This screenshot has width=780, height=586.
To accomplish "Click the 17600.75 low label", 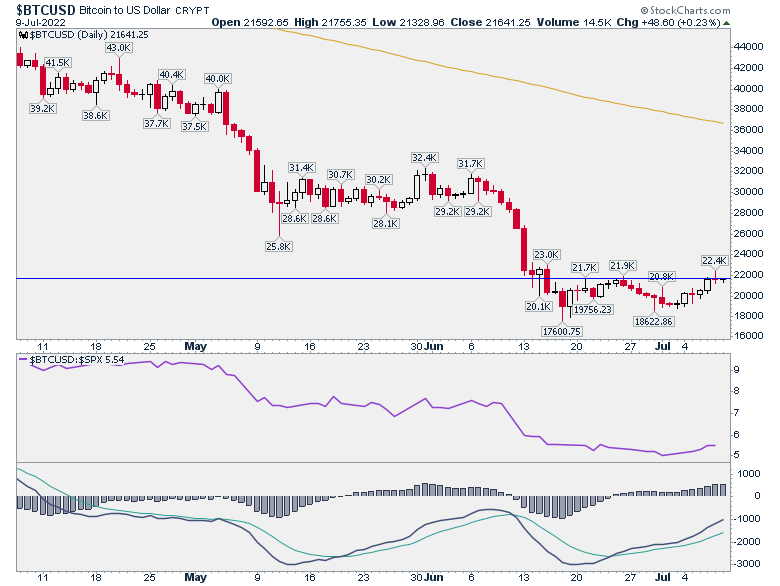I will [x=562, y=331].
